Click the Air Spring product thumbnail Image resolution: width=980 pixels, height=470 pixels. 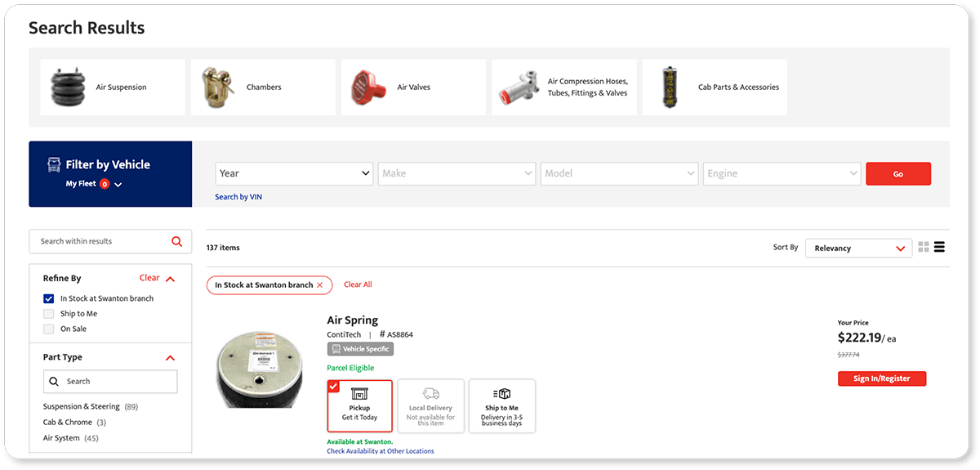(x=254, y=369)
